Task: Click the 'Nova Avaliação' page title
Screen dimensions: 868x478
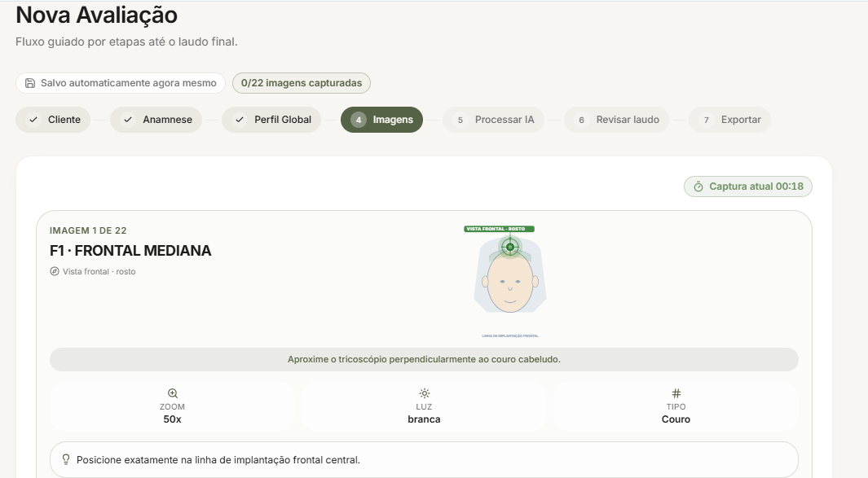Action: pos(96,15)
